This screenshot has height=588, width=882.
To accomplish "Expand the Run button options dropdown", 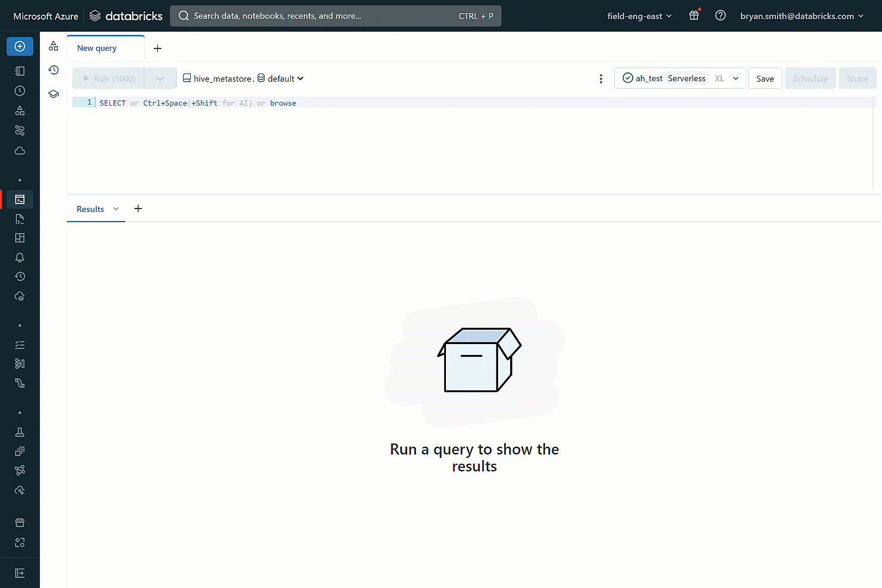I will [x=160, y=78].
